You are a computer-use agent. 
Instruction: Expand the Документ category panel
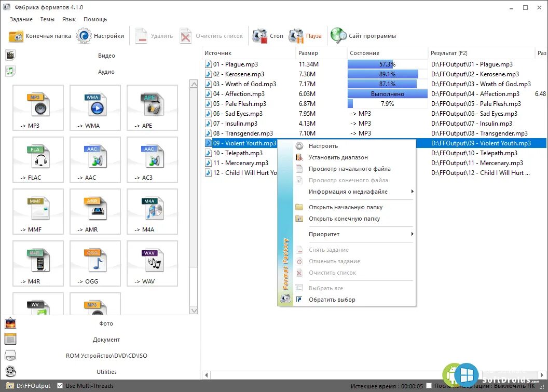[106, 340]
